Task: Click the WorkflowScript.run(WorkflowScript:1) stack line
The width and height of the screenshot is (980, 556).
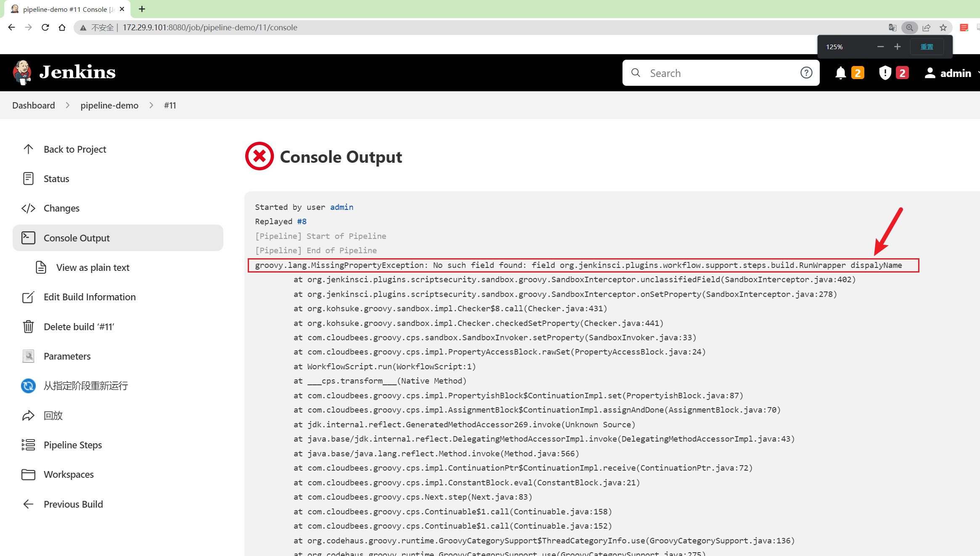Action: [x=384, y=366]
